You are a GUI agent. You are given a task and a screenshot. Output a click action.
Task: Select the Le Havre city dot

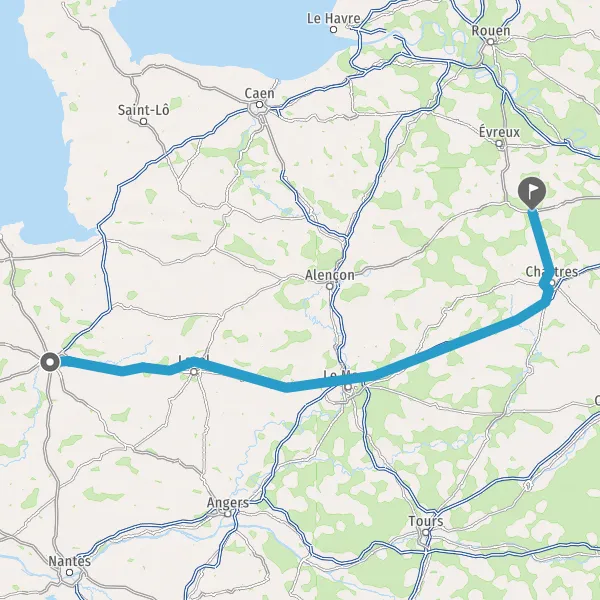[334, 29]
